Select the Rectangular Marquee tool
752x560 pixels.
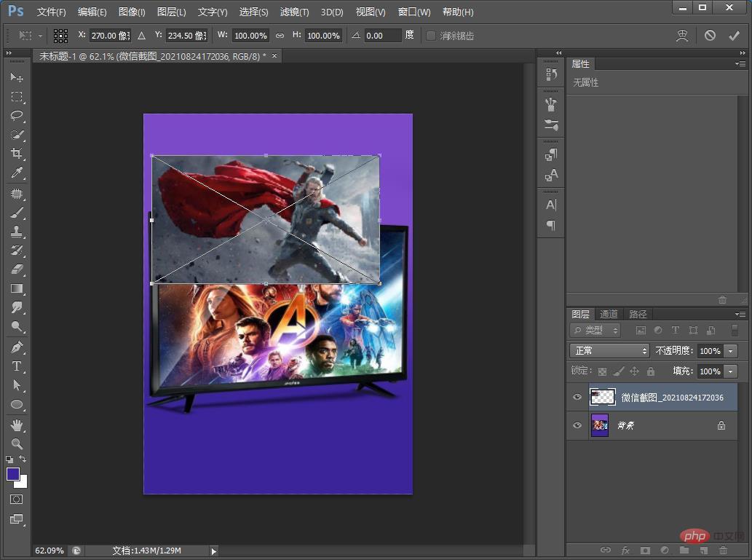(16, 96)
